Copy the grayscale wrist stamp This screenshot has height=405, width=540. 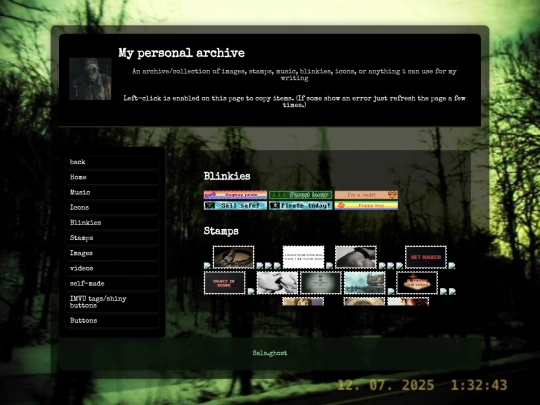[356, 257]
